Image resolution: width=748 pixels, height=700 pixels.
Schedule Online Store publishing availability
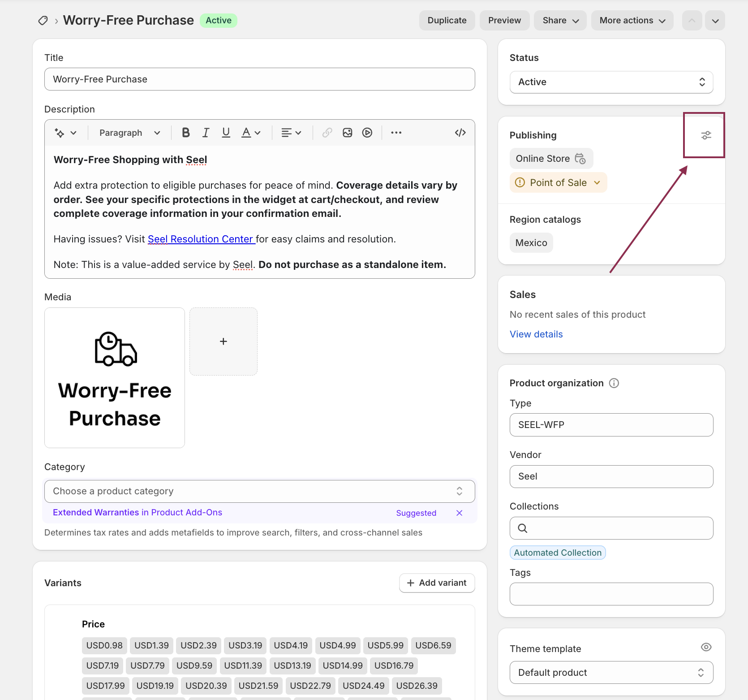[x=580, y=159]
